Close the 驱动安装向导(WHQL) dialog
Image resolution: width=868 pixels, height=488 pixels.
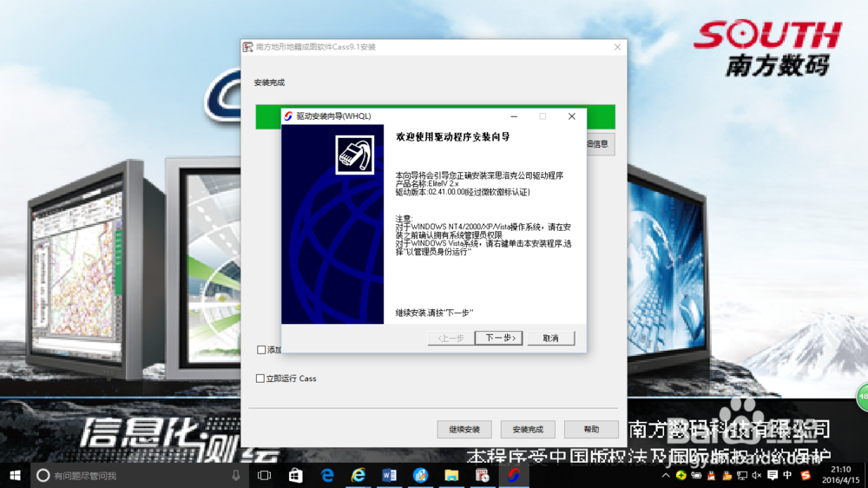(x=571, y=116)
